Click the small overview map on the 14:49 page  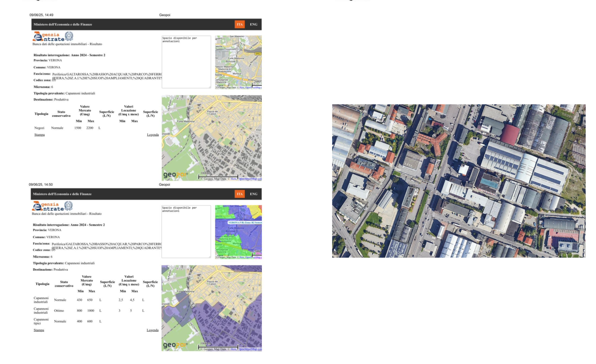point(238,62)
